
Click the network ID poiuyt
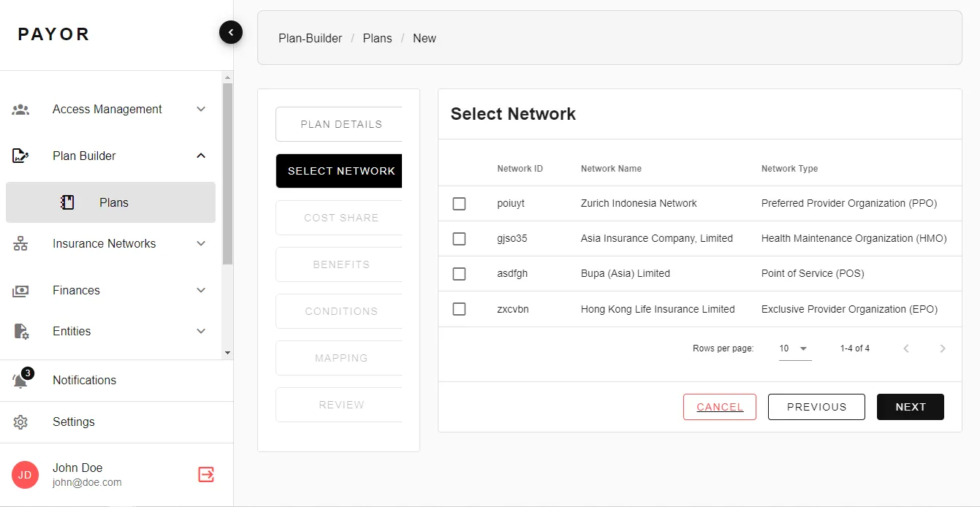511,204
